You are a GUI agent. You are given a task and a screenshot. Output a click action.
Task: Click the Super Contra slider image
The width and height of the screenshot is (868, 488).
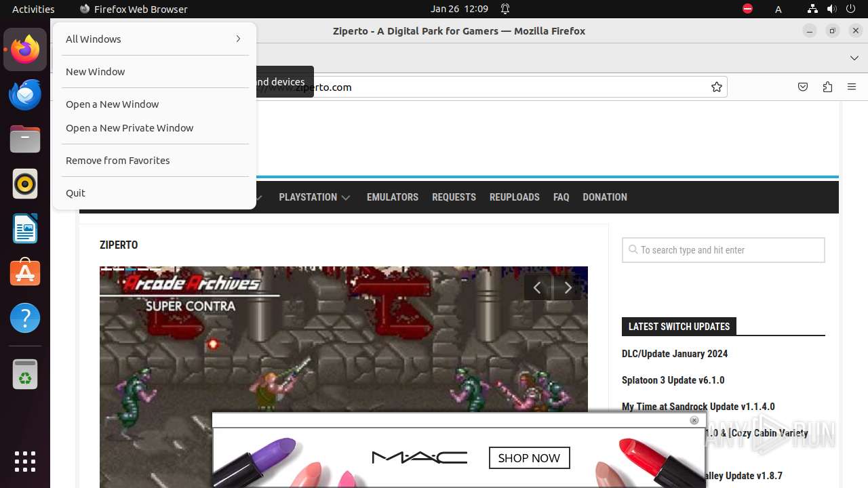tap(344, 377)
